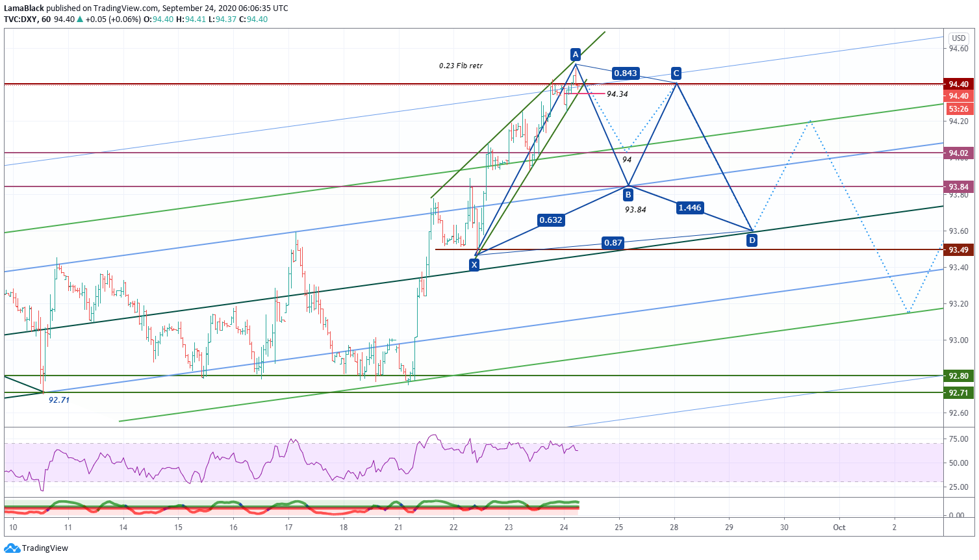Viewport: 979px width, 560px height.
Task: Click the 1.446 ratio label
Action: [690, 208]
